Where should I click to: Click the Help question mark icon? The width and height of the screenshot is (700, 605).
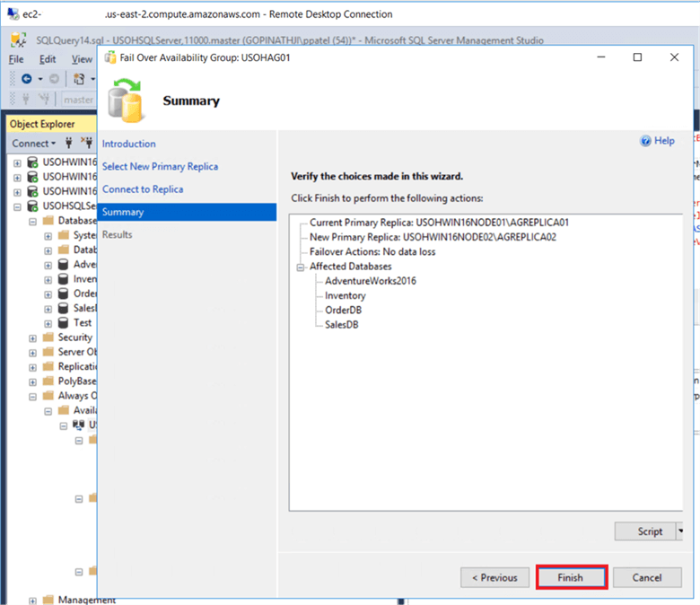(645, 141)
